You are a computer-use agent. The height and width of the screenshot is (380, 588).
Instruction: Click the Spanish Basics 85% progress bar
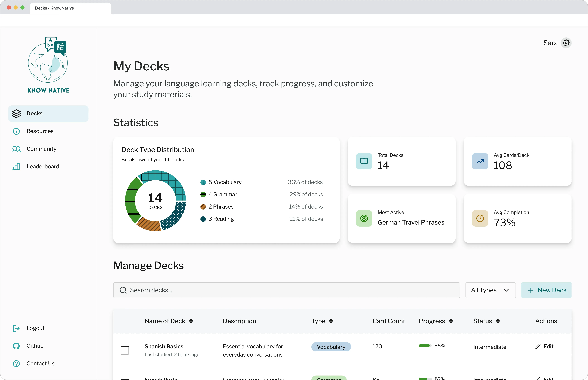click(425, 346)
